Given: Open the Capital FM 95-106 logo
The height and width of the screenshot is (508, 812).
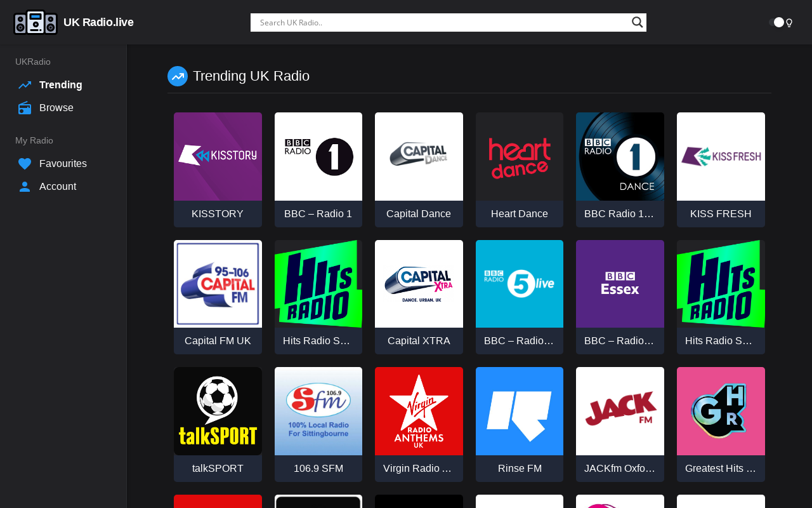Looking at the screenshot, I should (x=218, y=284).
